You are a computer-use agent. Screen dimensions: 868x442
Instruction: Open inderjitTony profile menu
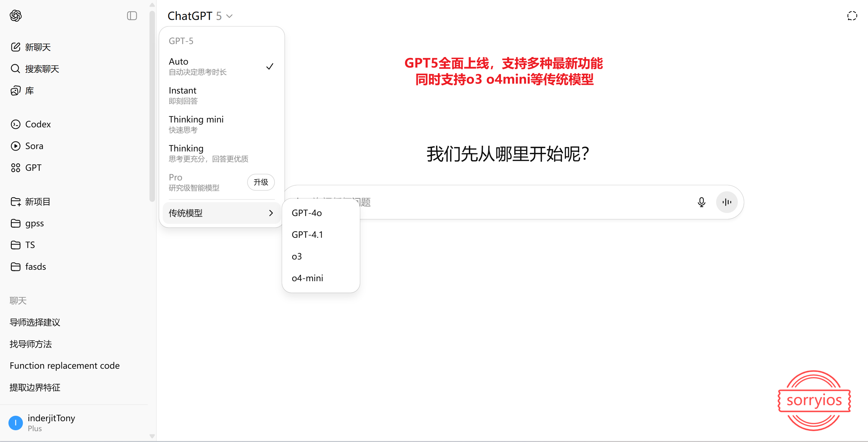(x=74, y=423)
